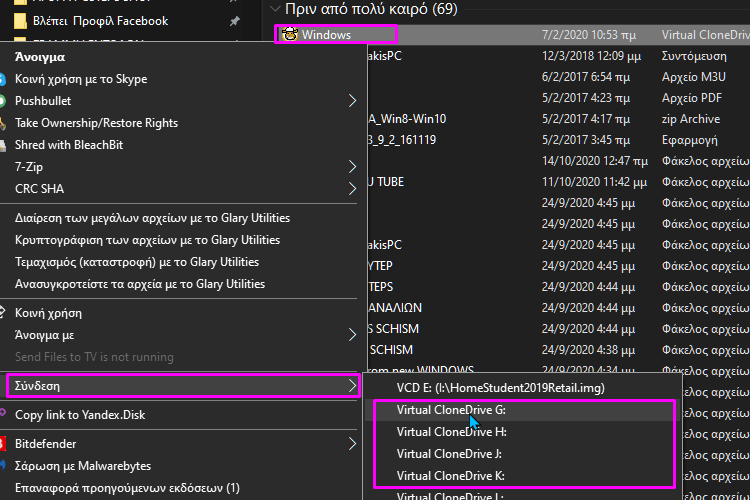Image resolution: width=750 pixels, height=500 pixels.
Task: Choose Take Ownership/Restore Rights
Action: (x=96, y=123)
